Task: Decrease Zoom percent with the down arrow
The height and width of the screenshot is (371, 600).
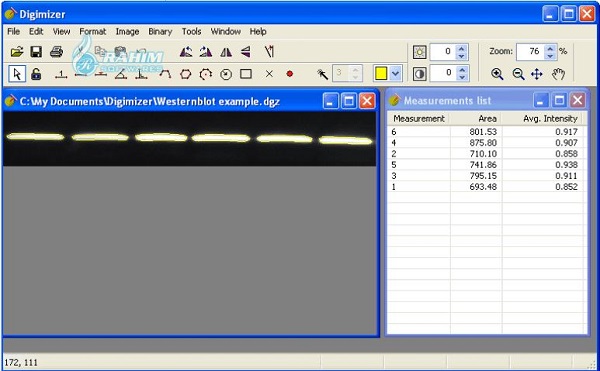Action: [x=550, y=56]
